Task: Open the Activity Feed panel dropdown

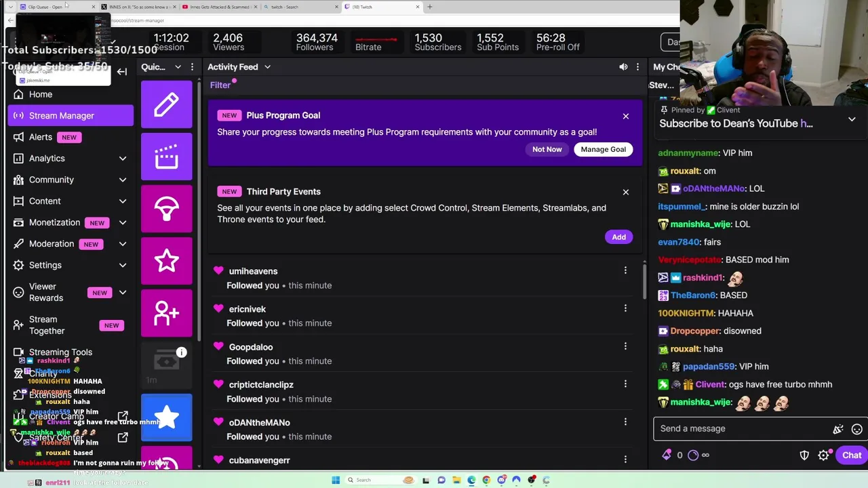Action: tap(267, 67)
